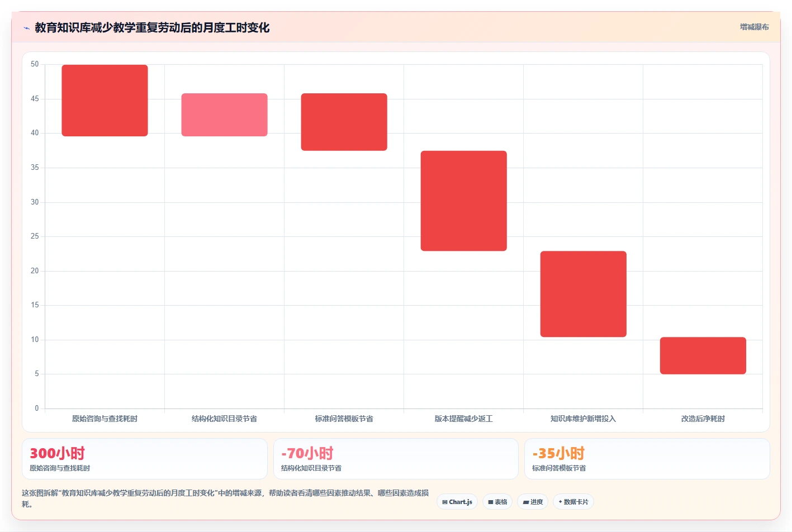Click the 改造后净耗时 bar
The width and height of the screenshot is (792, 532).
703,355
